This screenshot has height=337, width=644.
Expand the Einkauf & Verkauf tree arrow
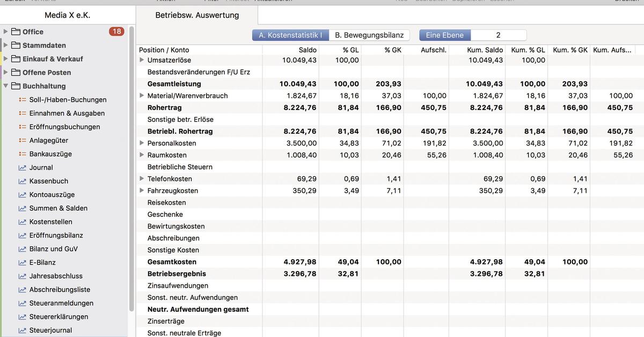point(6,58)
